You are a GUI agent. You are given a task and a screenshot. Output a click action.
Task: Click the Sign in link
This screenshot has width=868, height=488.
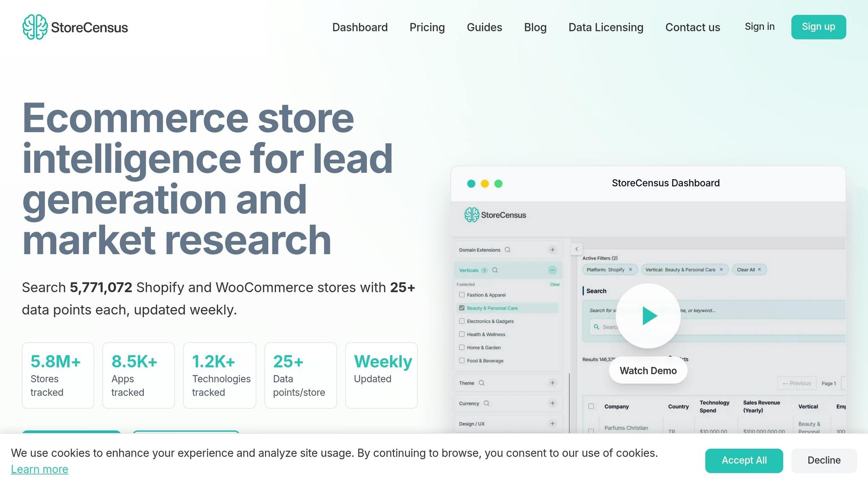point(759,27)
